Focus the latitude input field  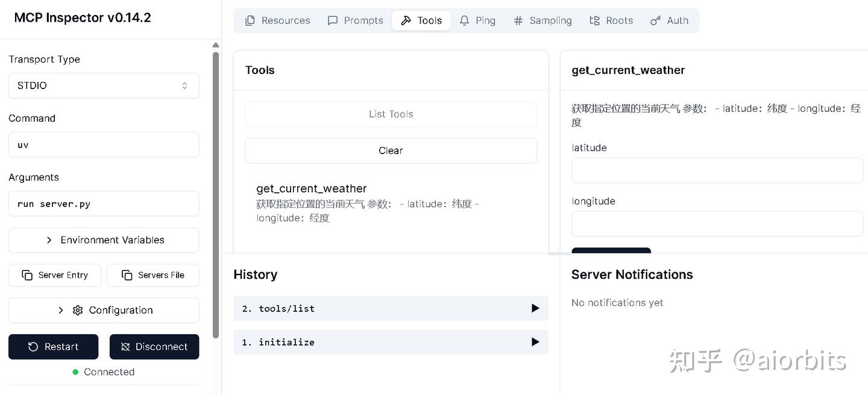717,170
